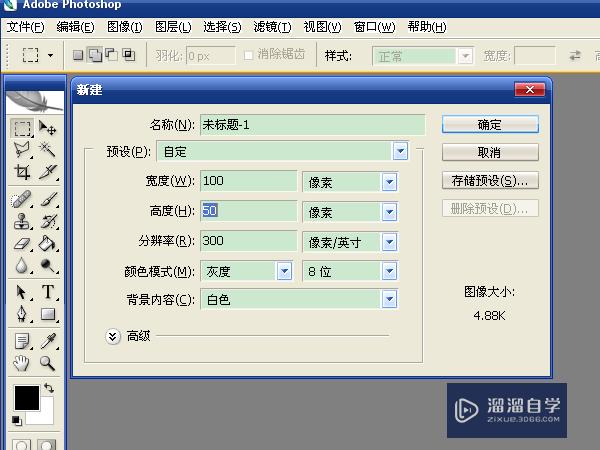Reset default foreground and background colors

pyautogui.click(x=16, y=420)
